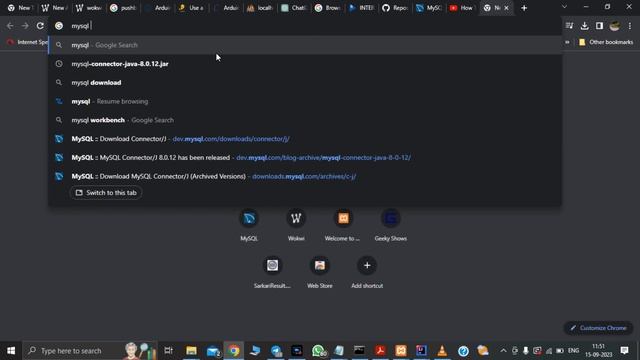
Task: Open Mail app from taskbar
Action: coord(213,351)
